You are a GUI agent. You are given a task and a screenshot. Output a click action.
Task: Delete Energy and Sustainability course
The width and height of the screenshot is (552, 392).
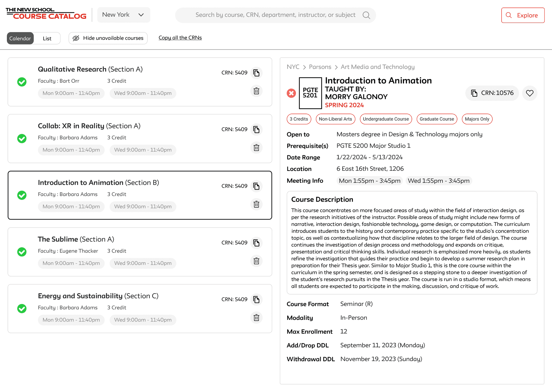[x=256, y=318]
